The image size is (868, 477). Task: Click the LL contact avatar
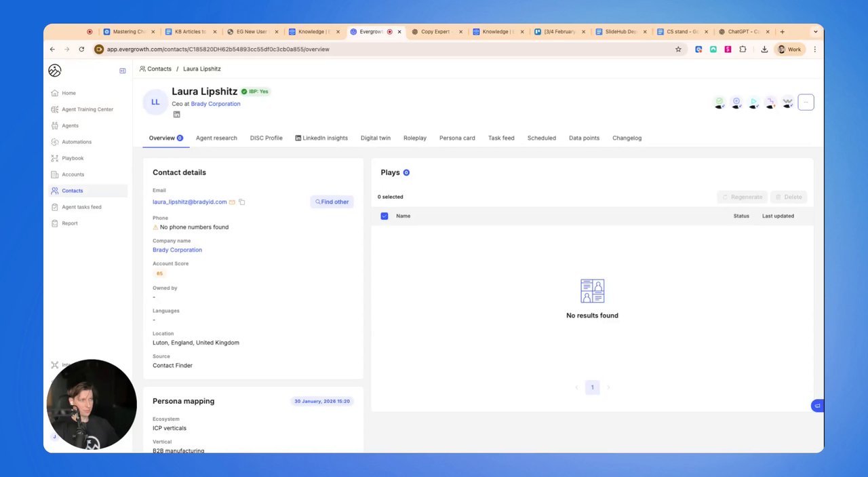pos(155,102)
